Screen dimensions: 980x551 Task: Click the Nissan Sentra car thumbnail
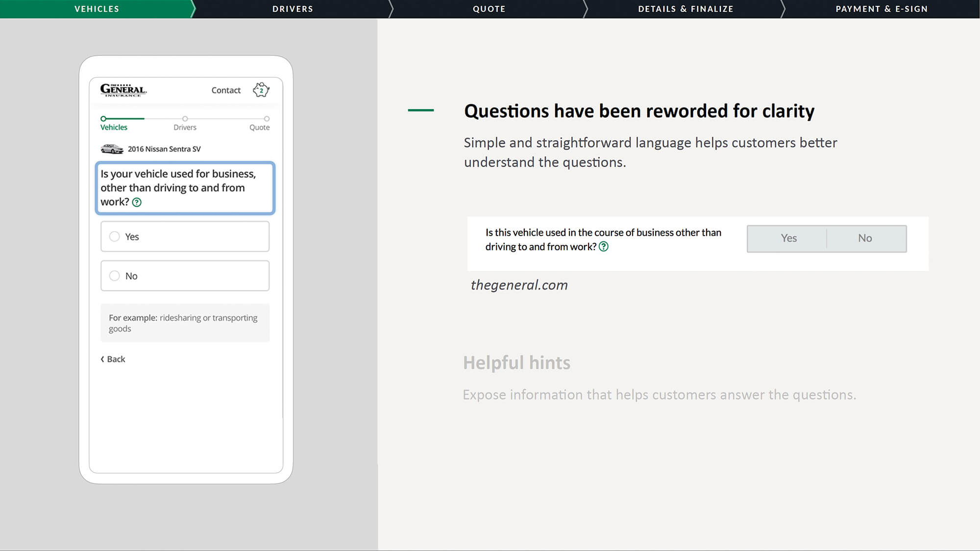coord(112,149)
